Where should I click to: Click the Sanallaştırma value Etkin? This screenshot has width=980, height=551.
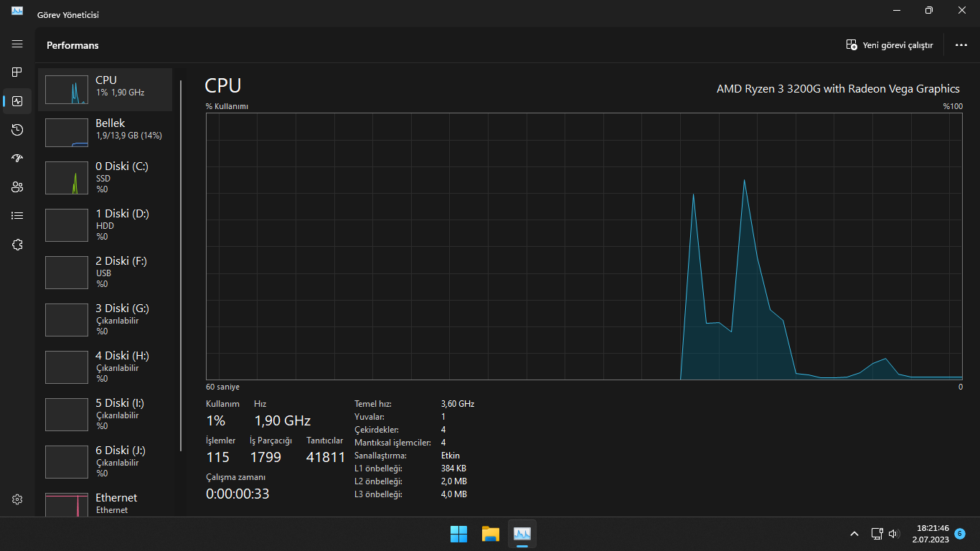point(451,456)
